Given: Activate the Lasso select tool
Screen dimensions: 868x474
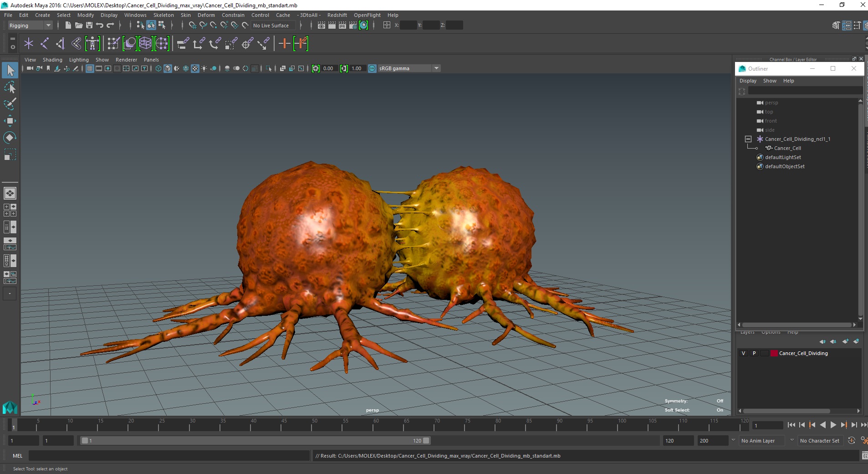Looking at the screenshot, I should 10,87.
